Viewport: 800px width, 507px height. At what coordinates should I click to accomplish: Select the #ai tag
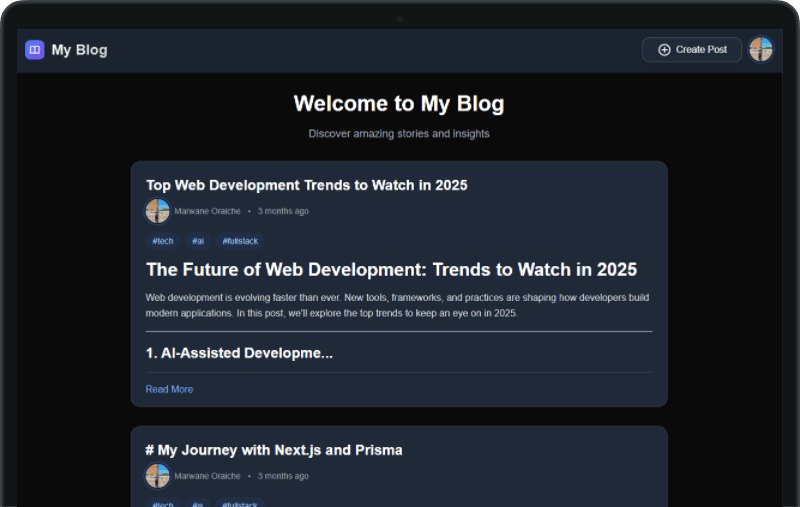click(x=198, y=241)
